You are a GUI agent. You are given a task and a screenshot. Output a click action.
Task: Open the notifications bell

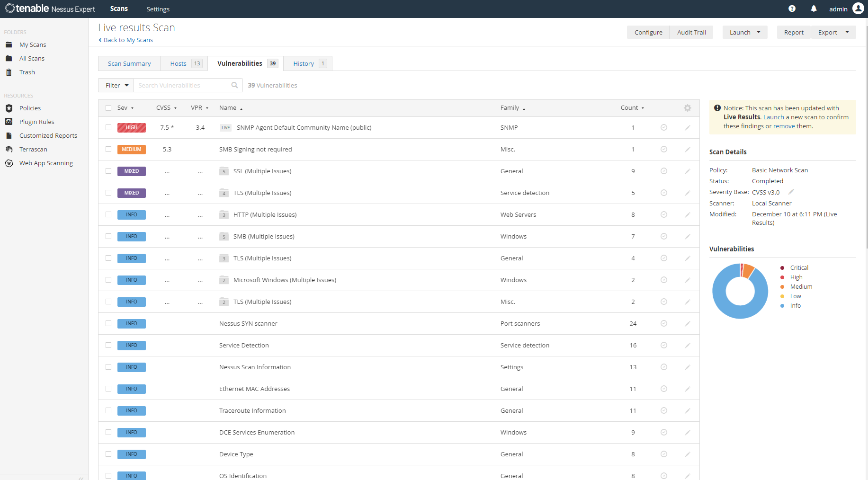[814, 9]
